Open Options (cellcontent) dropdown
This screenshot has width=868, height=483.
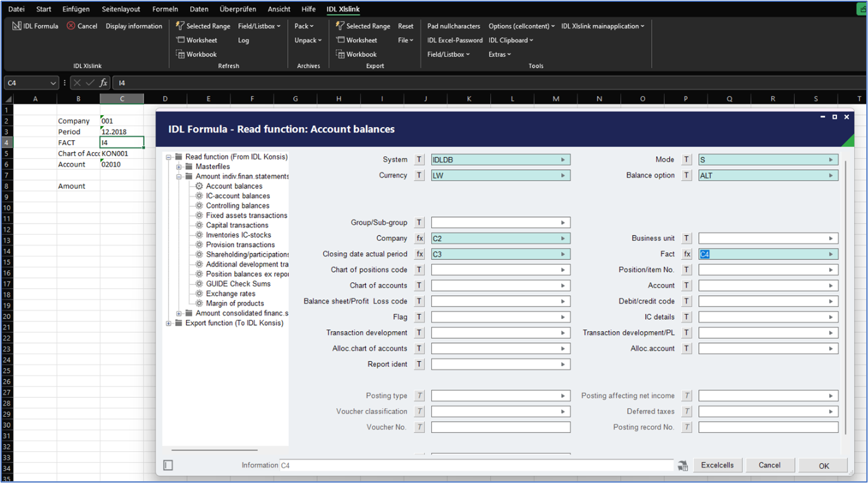(522, 26)
